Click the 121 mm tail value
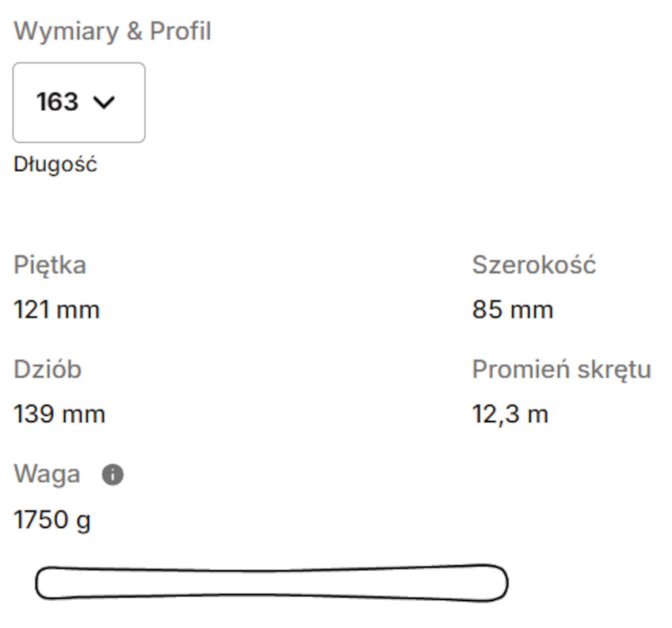The height and width of the screenshot is (628, 672). point(56,309)
